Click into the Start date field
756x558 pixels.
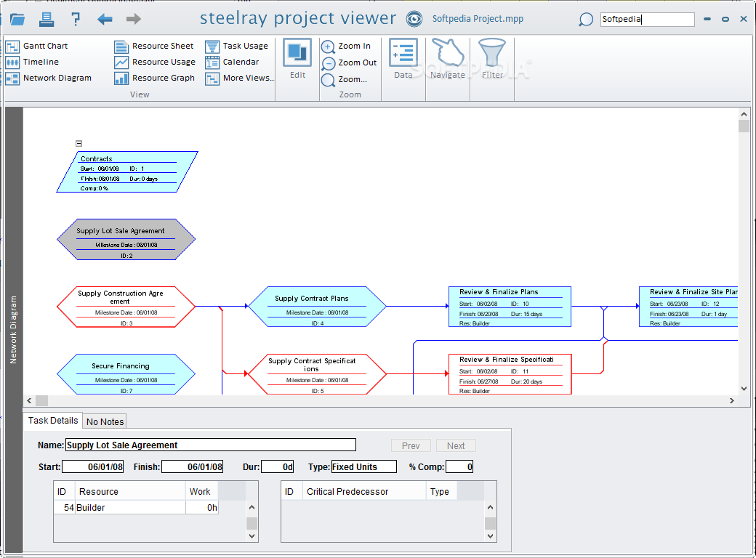click(92, 467)
